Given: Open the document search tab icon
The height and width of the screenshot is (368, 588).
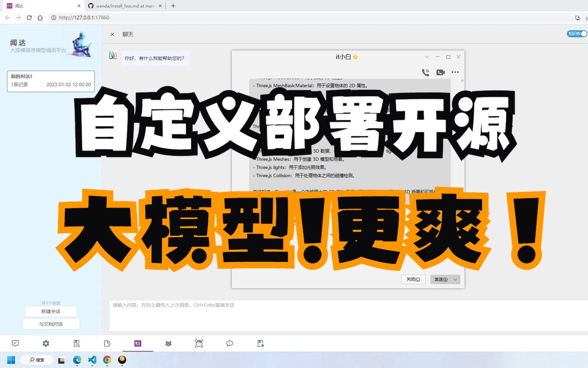Looking at the screenshot, I should click(x=77, y=343).
